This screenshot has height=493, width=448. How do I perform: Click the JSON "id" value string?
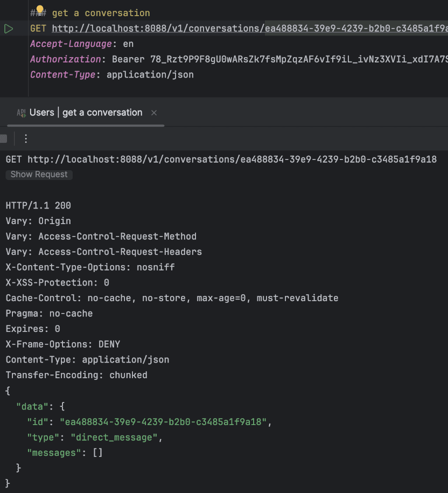tap(163, 422)
